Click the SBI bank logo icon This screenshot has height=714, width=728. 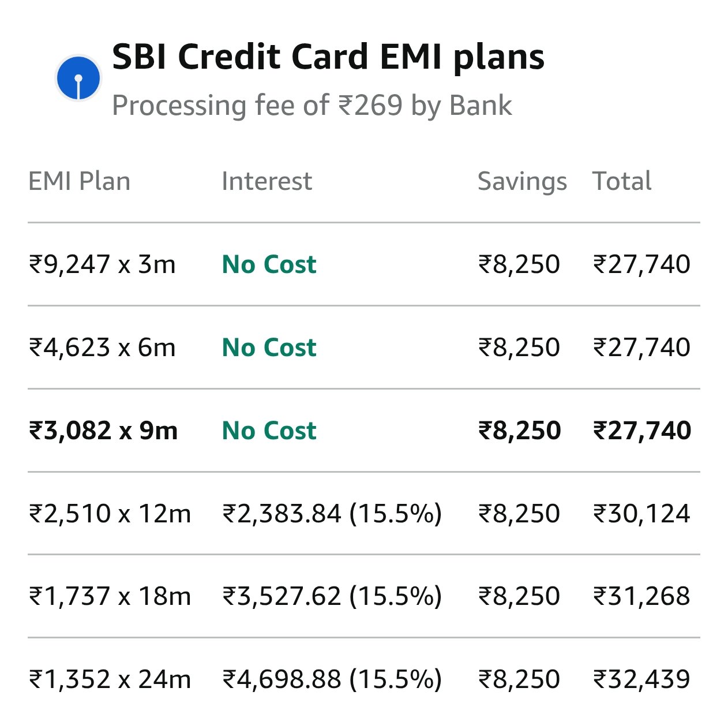click(78, 78)
